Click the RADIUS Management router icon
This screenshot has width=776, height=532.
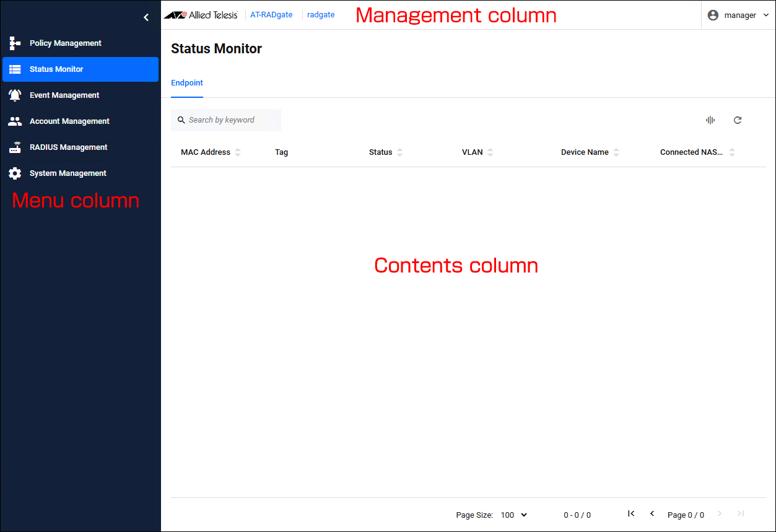(15, 147)
